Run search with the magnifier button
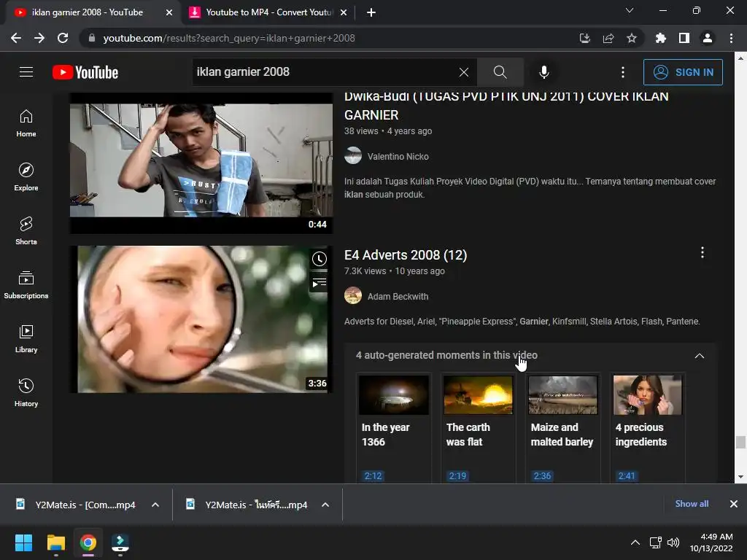747x560 pixels. [x=500, y=72]
